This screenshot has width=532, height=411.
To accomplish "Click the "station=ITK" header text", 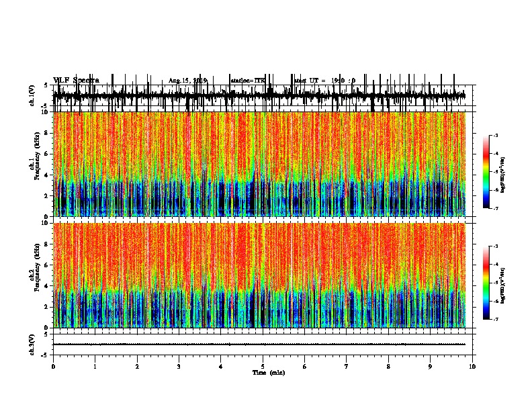I will click(x=248, y=81).
